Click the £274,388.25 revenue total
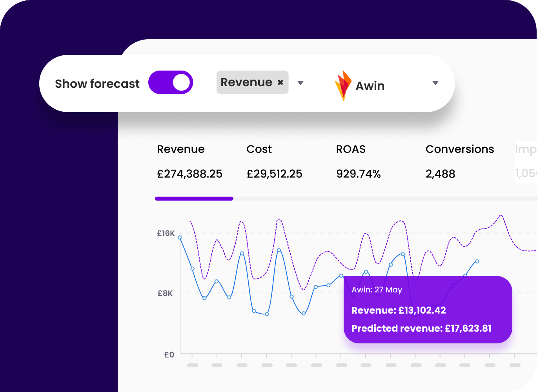The height and width of the screenshot is (392, 539). click(189, 174)
